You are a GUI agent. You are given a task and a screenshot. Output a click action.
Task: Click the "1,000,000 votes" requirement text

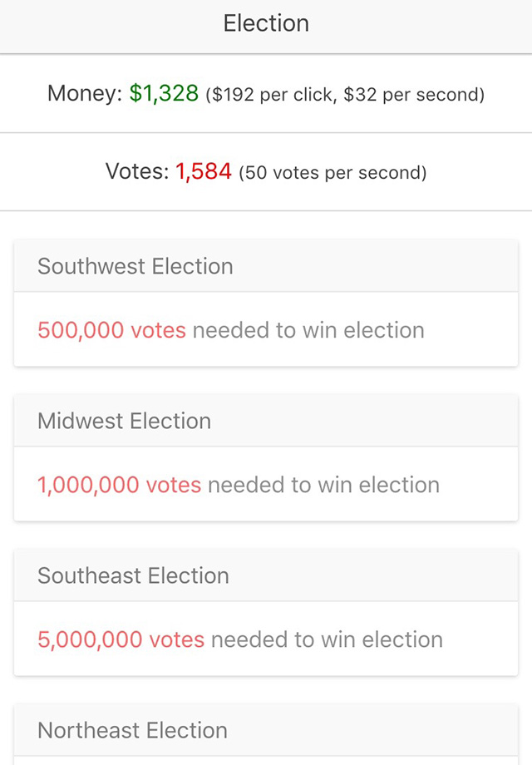119,485
